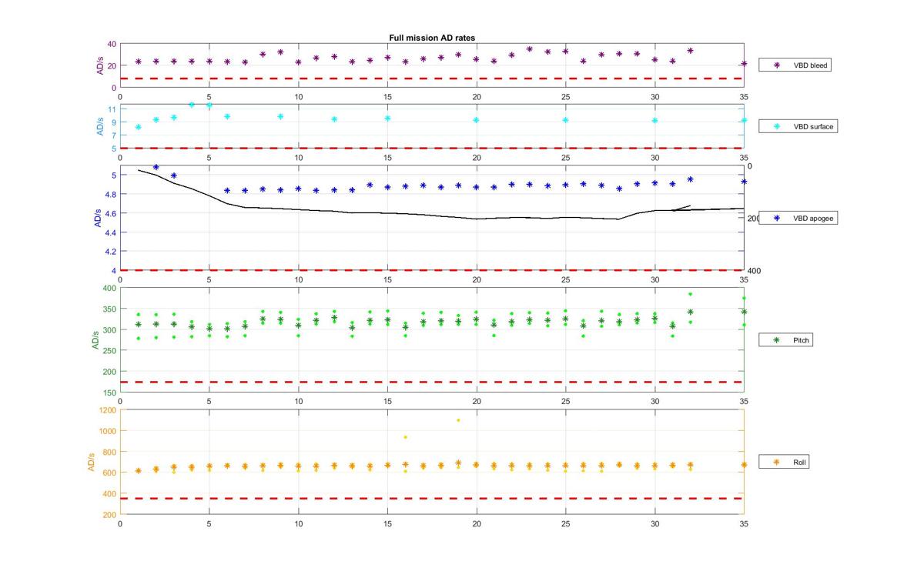
Task: Click the red dashed line in the Pitch plot
Action: (x=431, y=382)
